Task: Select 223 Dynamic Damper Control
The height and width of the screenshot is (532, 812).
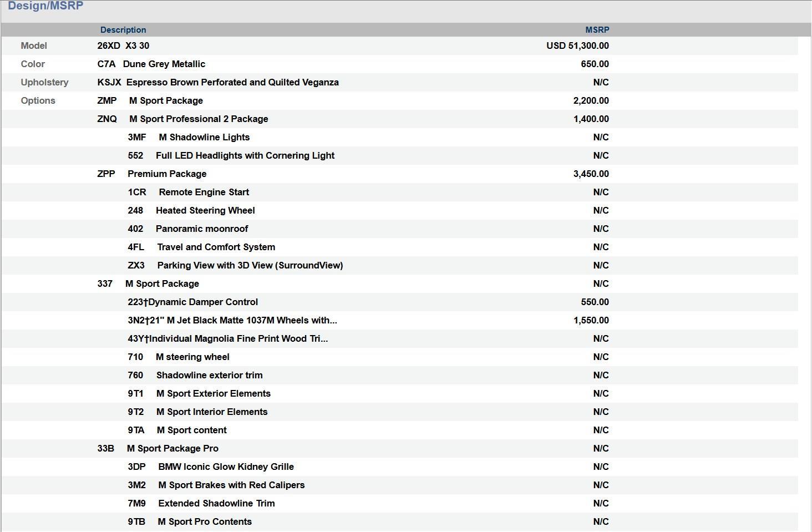Action: point(192,302)
